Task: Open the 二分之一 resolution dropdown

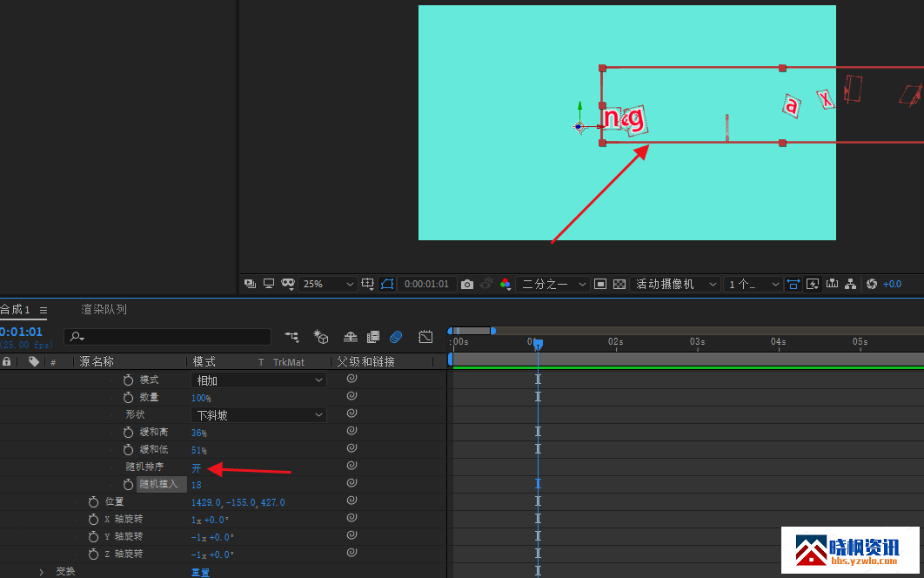Action: coord(552,285)
